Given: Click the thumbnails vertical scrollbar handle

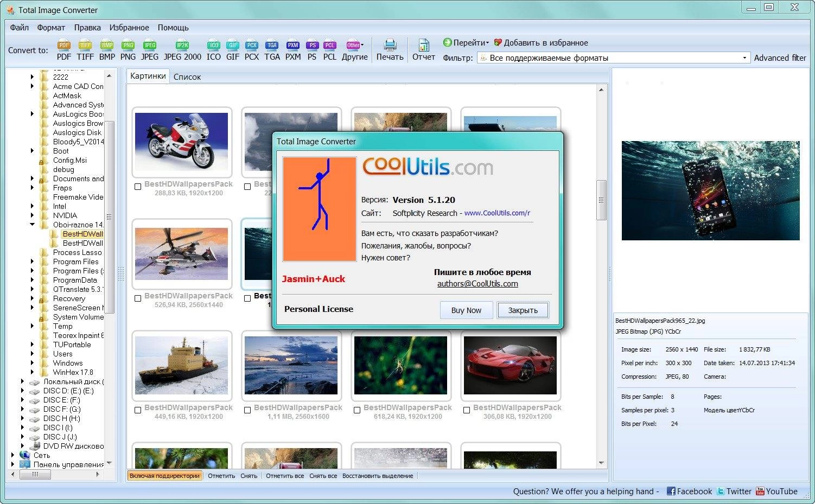Looking at the screenshot, I should (601, 200).
